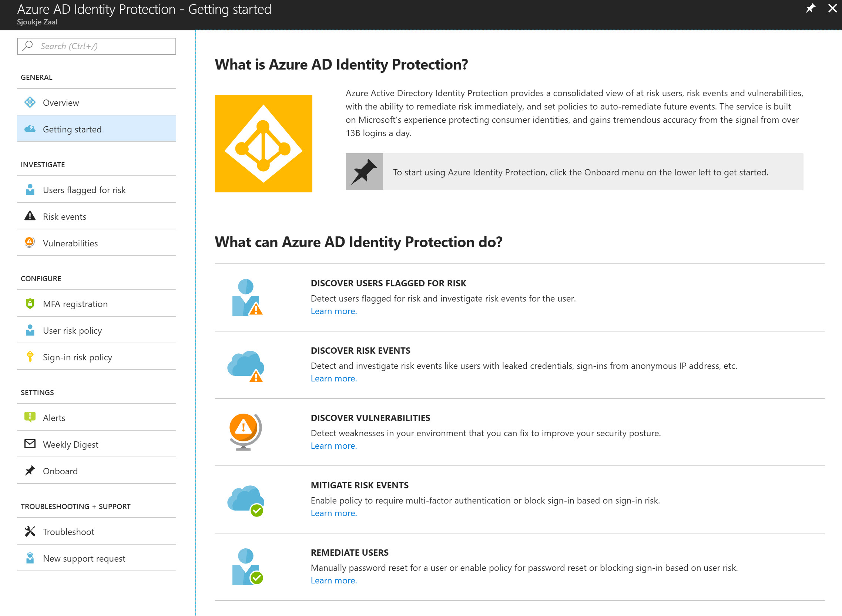Click the Azure AD yellow logo image

pos(264,144)
